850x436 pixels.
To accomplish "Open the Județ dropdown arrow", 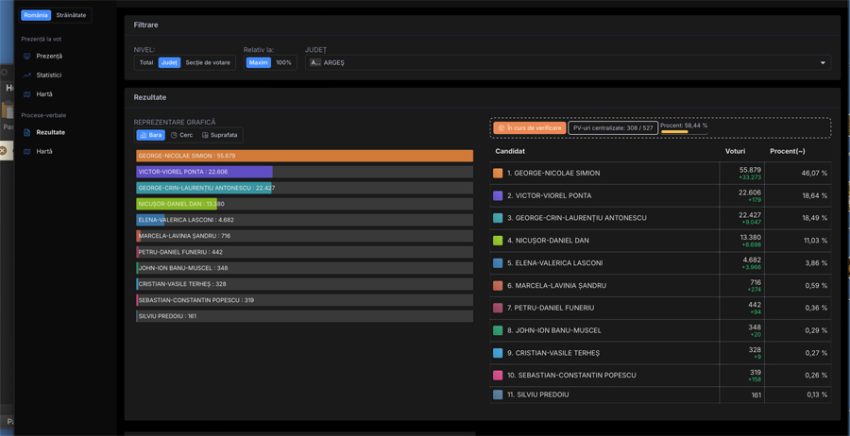I will tap(823, 63).
